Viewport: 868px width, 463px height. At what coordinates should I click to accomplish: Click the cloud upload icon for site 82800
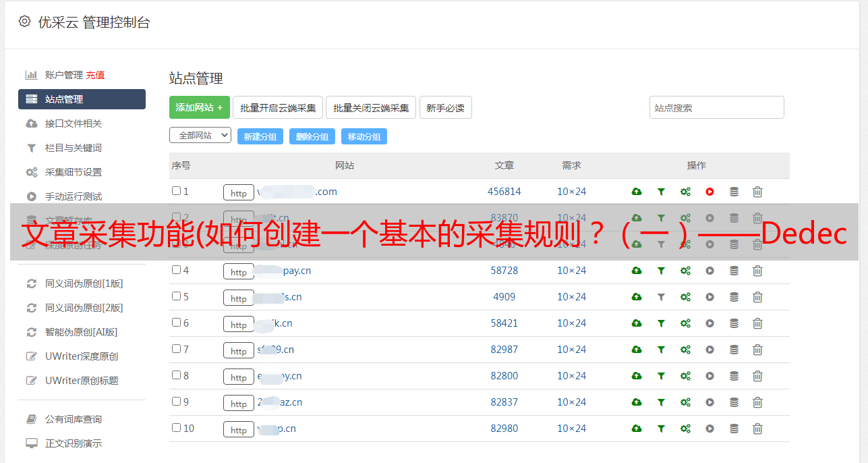[636, 376]
